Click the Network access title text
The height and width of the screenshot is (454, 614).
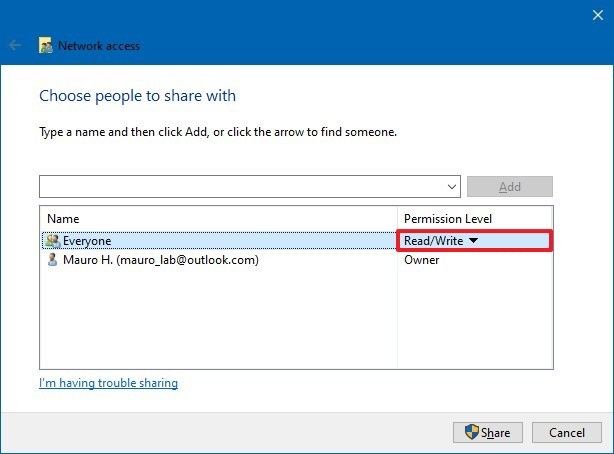click(99, 46)
